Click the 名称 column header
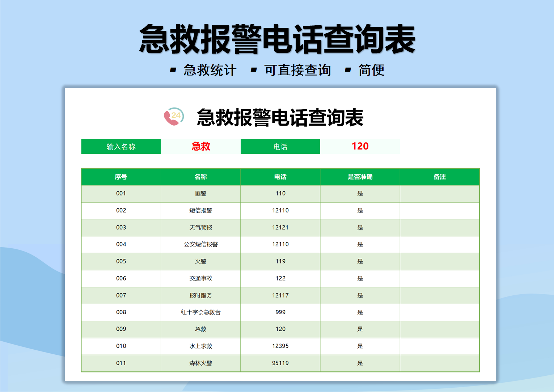554x392 pixels. tap(200, 177)
